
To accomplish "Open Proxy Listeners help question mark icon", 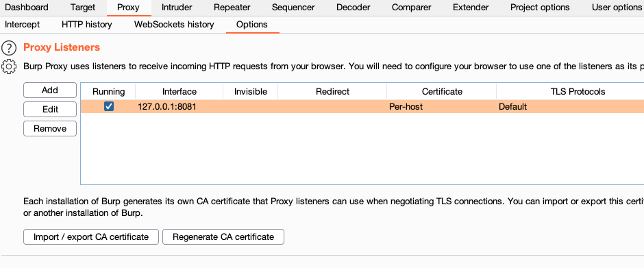I will pyautogui.click(x=9, y=48).
